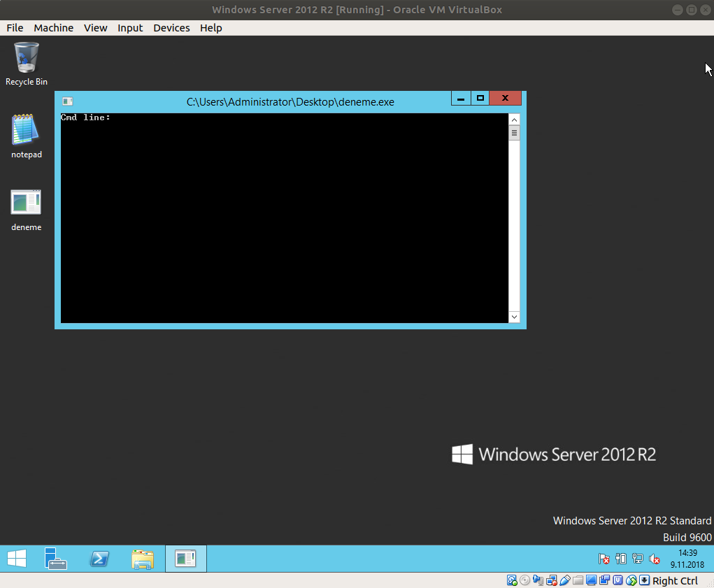Viewport: 714px width, 588px height.
Task: Open VirtualBox Input menu
Action: 130,28
